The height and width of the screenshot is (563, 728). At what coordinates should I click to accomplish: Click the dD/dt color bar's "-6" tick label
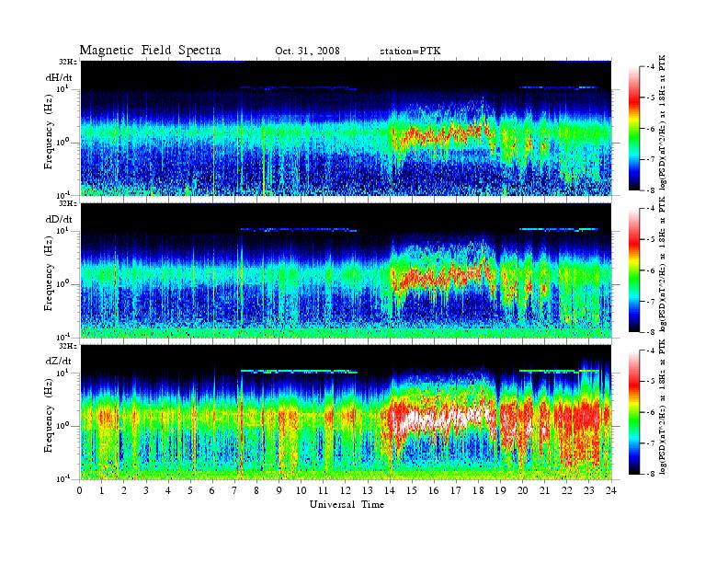pyautogui.click(x=652, y=270)
